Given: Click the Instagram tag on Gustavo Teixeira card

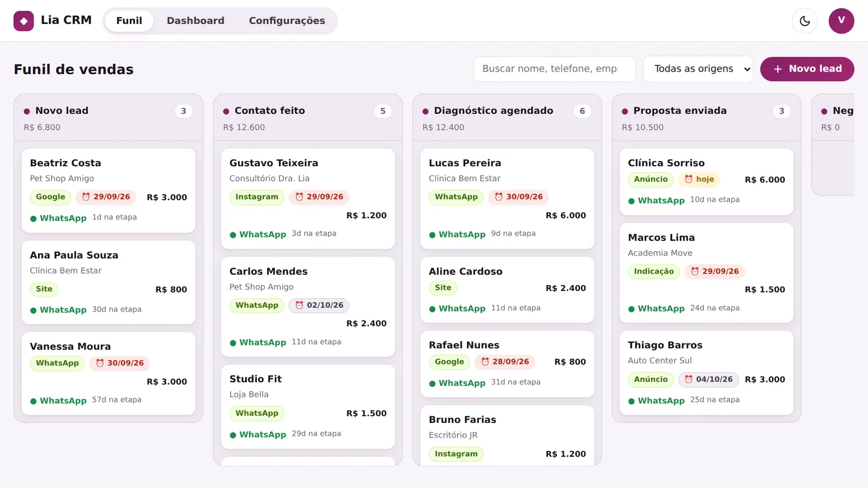Looking at the screenshot, I should 257,197.
